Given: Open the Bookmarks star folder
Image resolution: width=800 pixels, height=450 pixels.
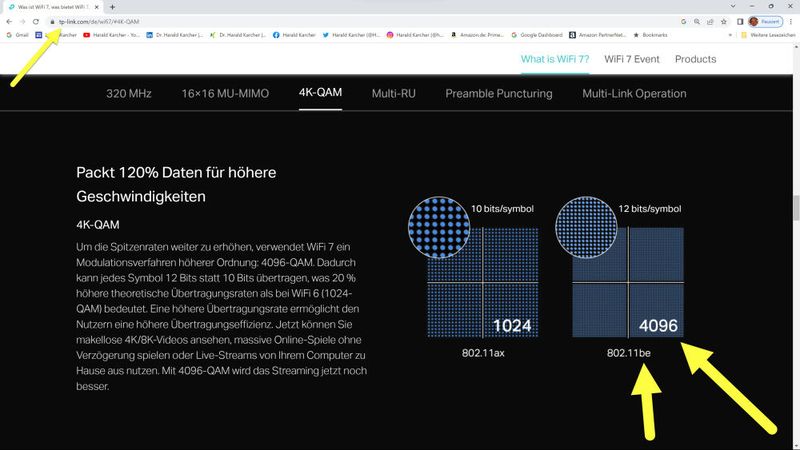Looking at the screenshot, I should (x=651, y=35).
